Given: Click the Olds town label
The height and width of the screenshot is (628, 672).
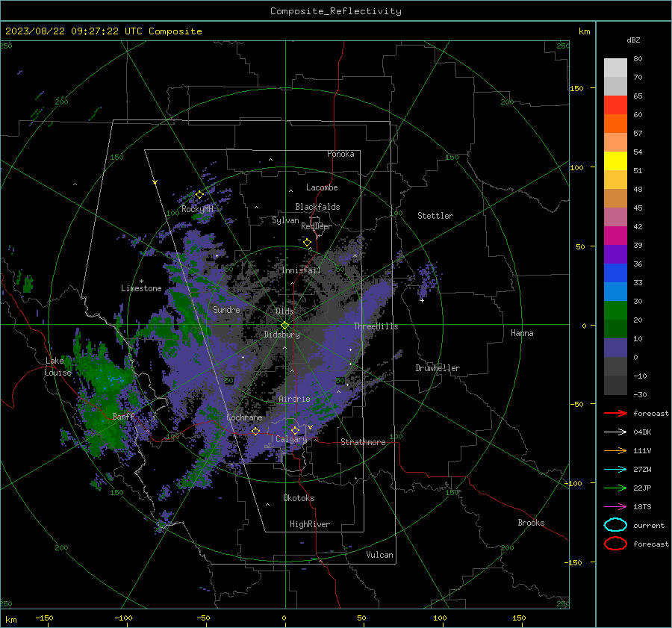Looking at the screenshot, I should tap(284, 311).
